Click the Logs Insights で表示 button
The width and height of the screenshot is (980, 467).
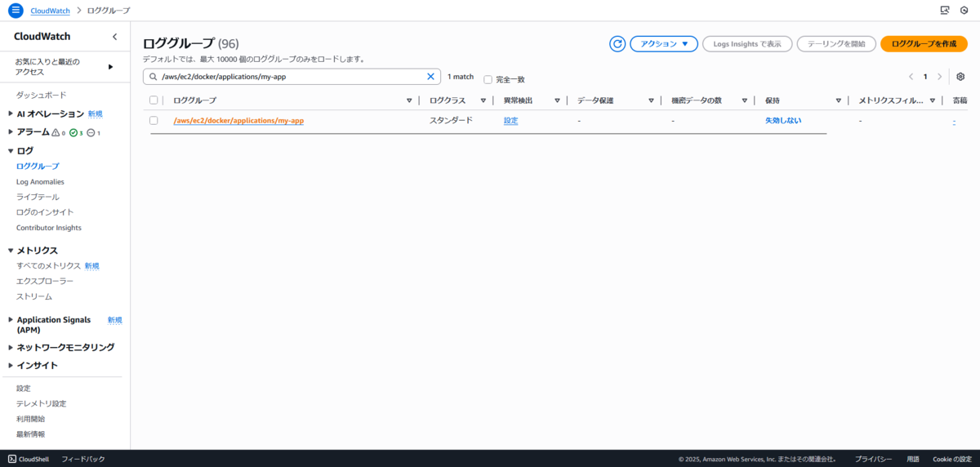pyautogui.click(x=747, y=44)
